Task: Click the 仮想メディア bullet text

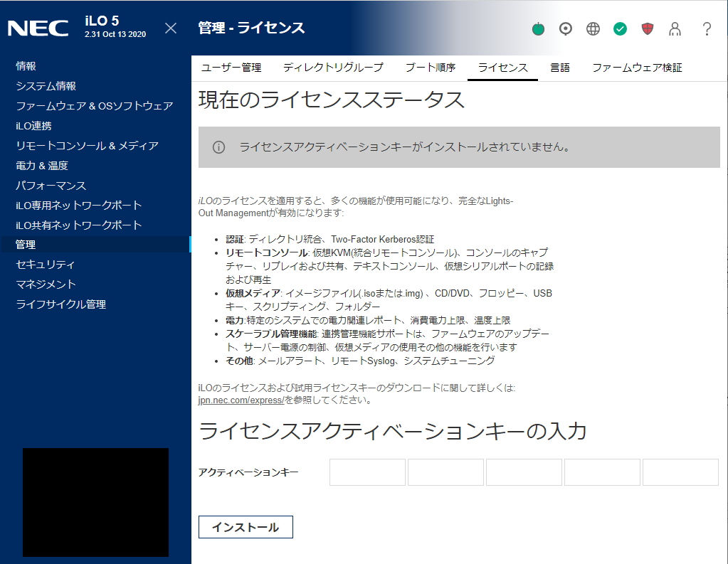Action: pos(389,300)
